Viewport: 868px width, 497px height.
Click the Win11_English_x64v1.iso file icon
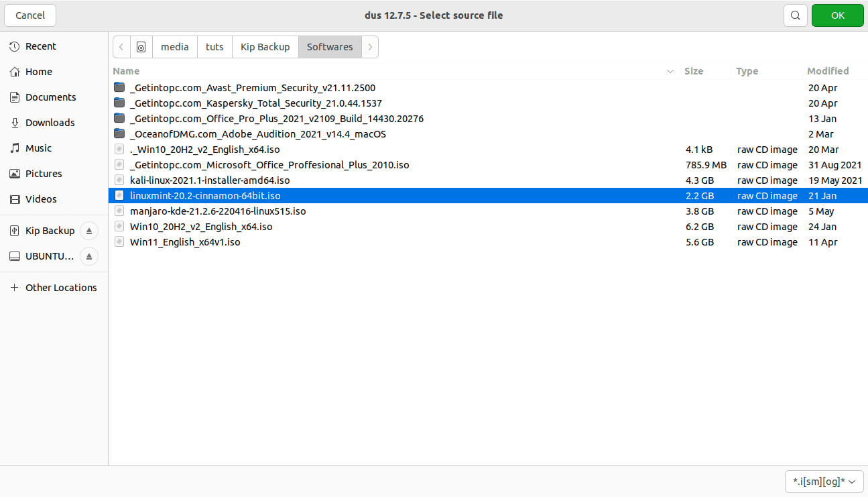coord(119,241)
